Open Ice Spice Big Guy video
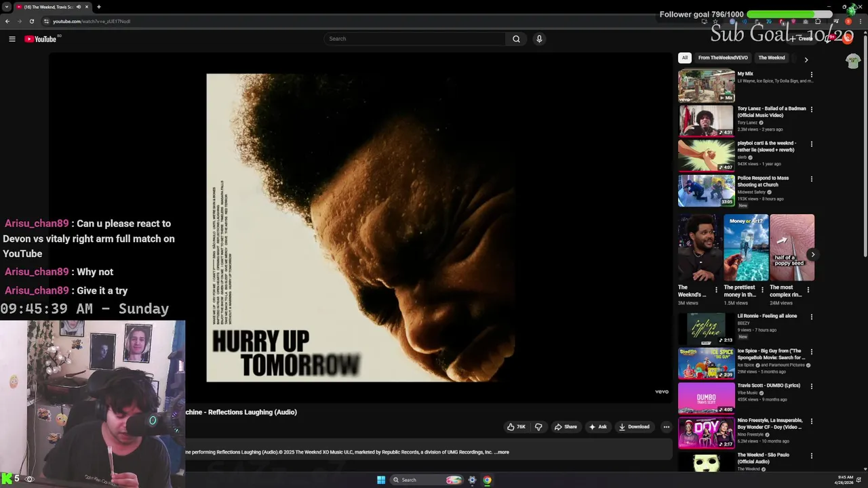The image size is (868, 488). pos(707,363)
